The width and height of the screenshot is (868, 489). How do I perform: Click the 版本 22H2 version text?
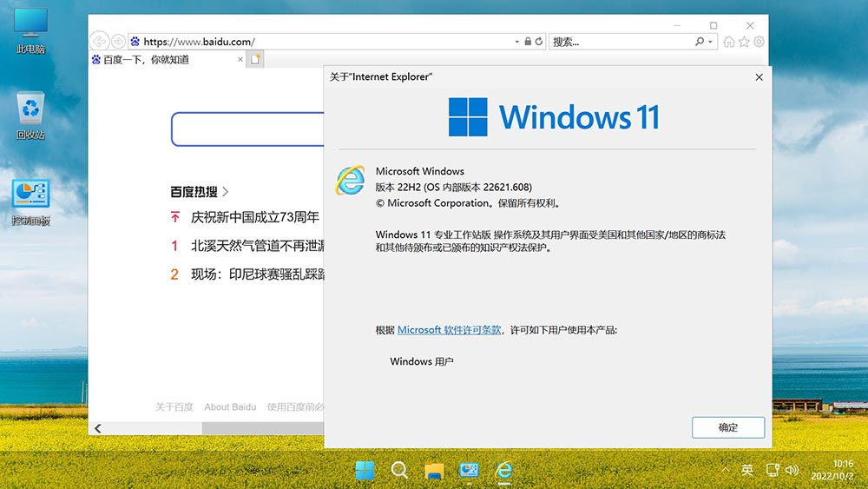tap(453, 188)
